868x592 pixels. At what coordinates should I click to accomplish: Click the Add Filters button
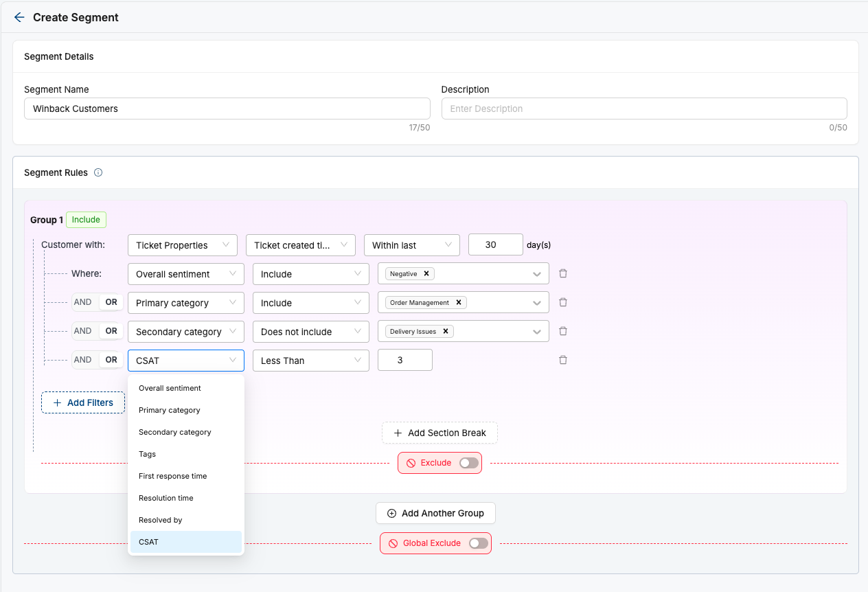tap(83, 402)
